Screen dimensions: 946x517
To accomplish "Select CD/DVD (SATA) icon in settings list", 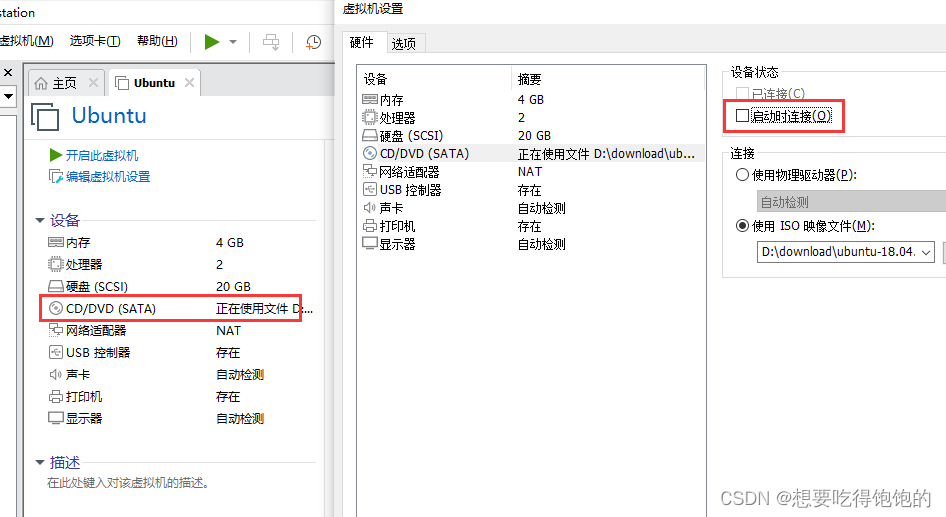I will 369,153.
